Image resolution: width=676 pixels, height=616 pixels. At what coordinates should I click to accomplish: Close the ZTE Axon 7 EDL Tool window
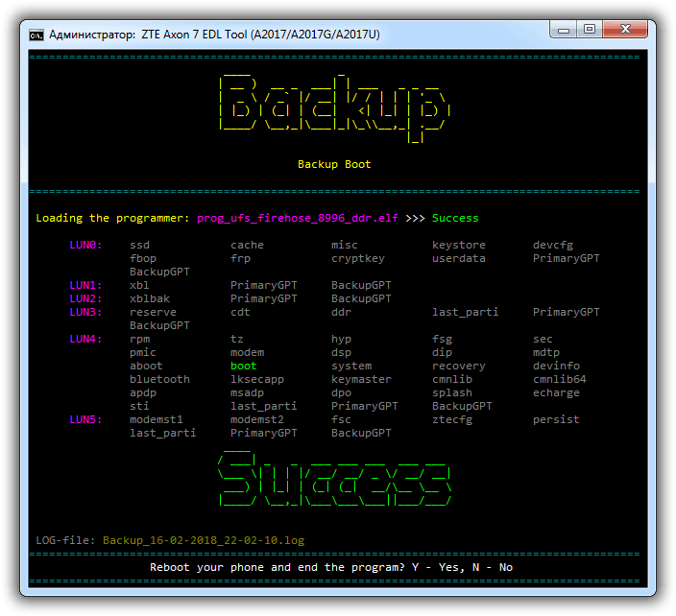click(625, 30)
